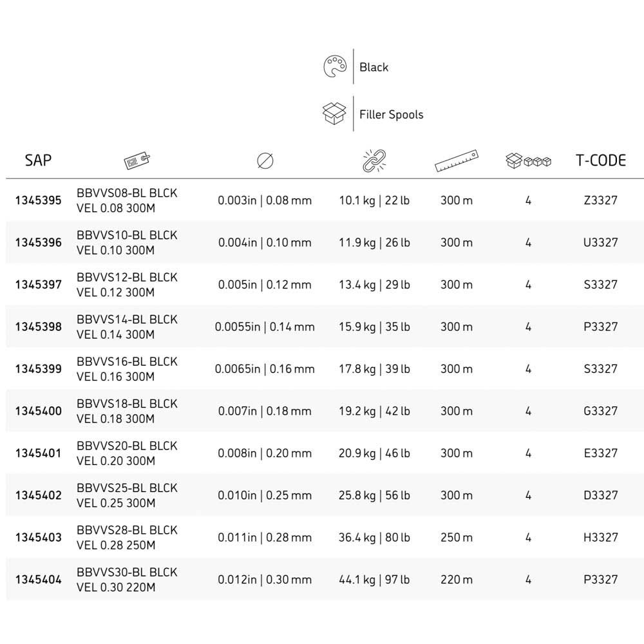Click T-code E3327
This screenshot has width=644, height=644.
tap(601, 453)
